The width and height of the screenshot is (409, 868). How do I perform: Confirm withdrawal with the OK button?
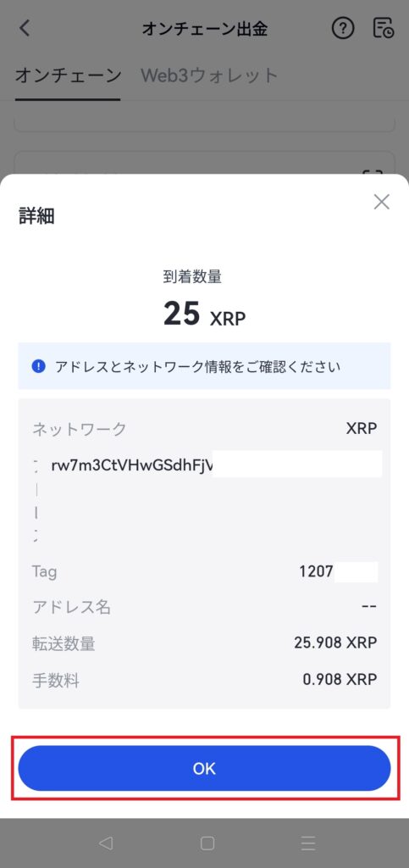point(205,768)
